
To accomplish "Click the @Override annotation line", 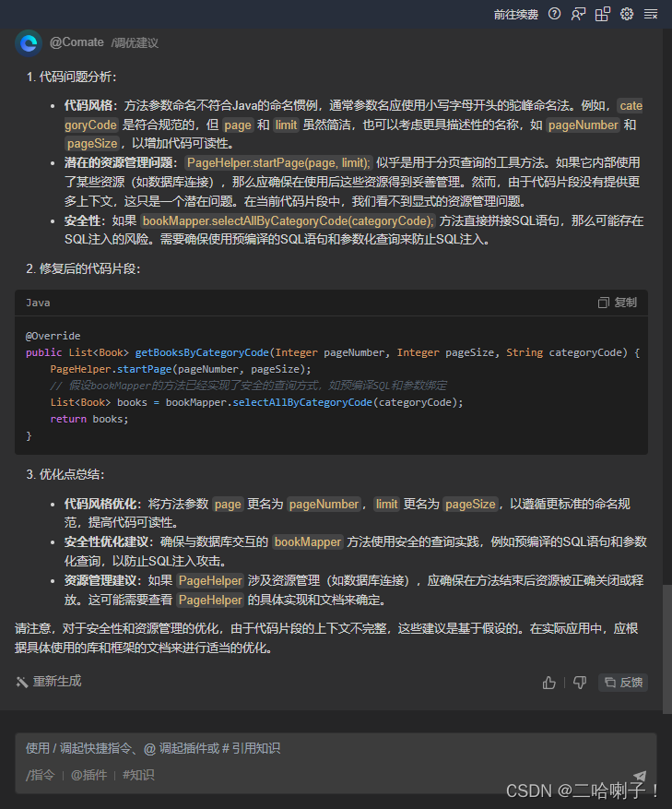I will 53,336.
